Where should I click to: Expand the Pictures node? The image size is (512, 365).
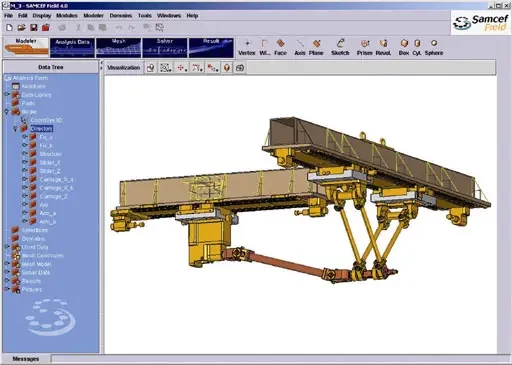tap(7, 289)
